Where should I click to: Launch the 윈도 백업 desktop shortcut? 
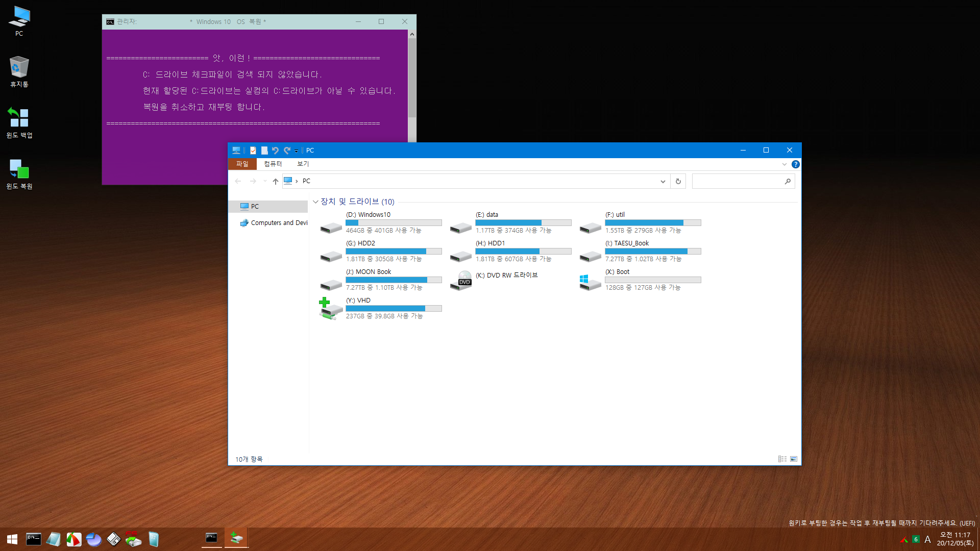(x=19, y=122)
